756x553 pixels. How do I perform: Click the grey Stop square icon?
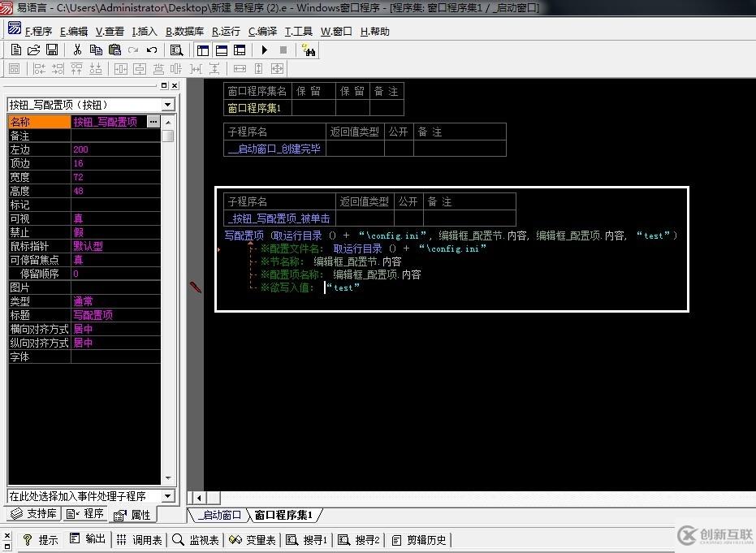(283, 50)
